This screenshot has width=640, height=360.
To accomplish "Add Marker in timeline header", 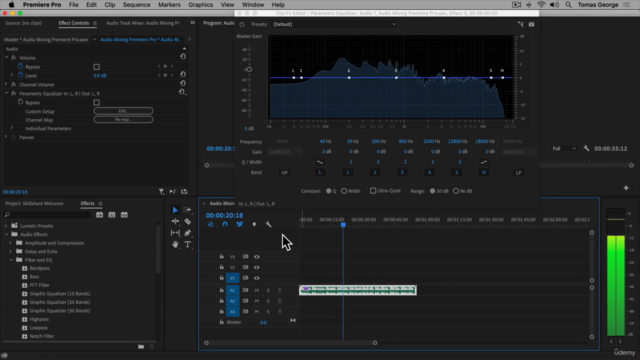I will click(x=254, y=224).
